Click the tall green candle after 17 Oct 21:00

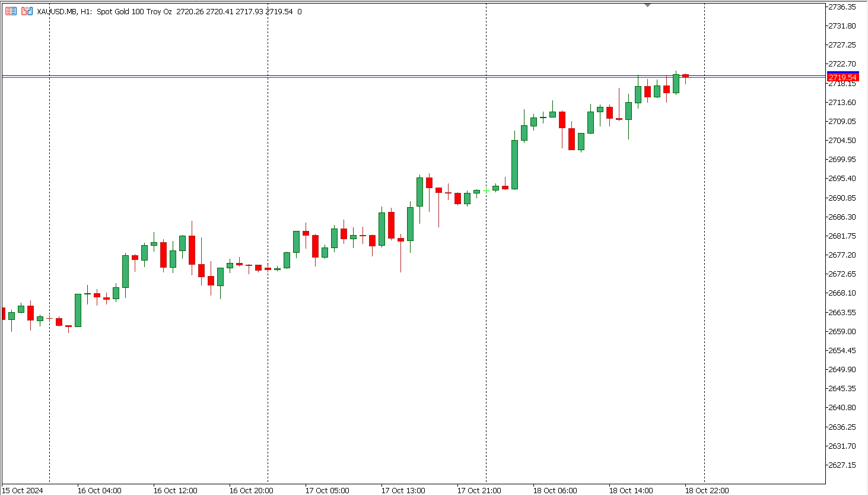click(x=514, y=164)
